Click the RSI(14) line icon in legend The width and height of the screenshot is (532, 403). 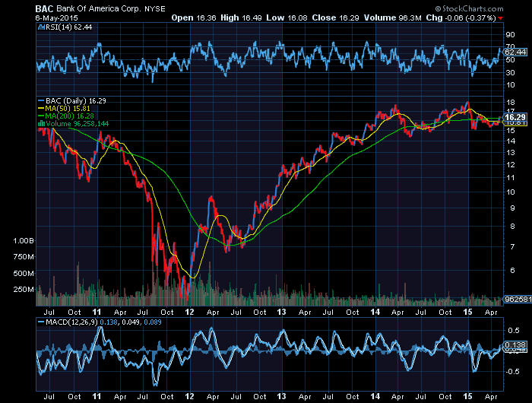(x=41, y=27)
